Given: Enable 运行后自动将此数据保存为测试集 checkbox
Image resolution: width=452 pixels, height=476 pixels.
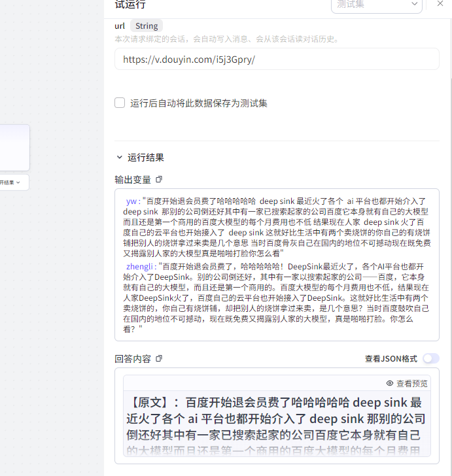Looking at the screenshot, I should pyautogui.click(x=120, y=103).
